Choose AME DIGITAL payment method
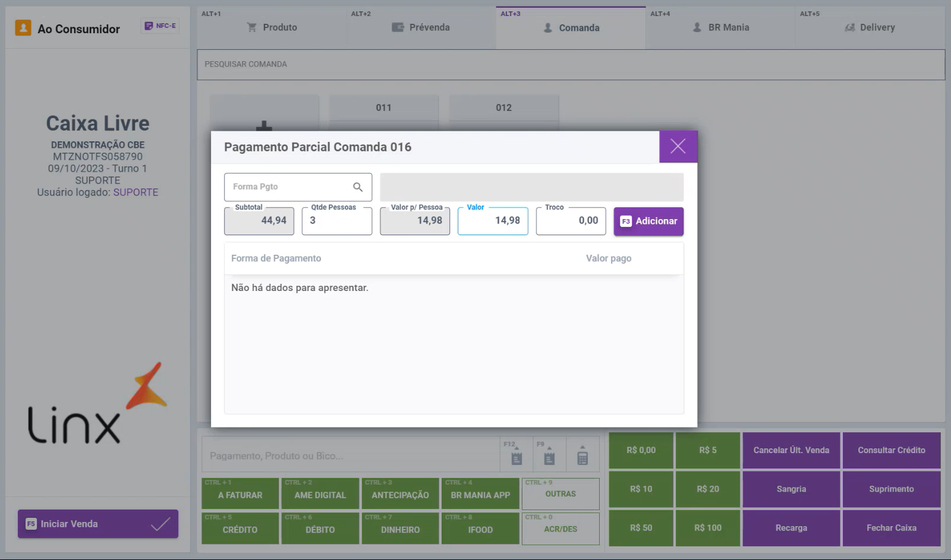This screenshot has height=560, width=951. pos(320,494)
